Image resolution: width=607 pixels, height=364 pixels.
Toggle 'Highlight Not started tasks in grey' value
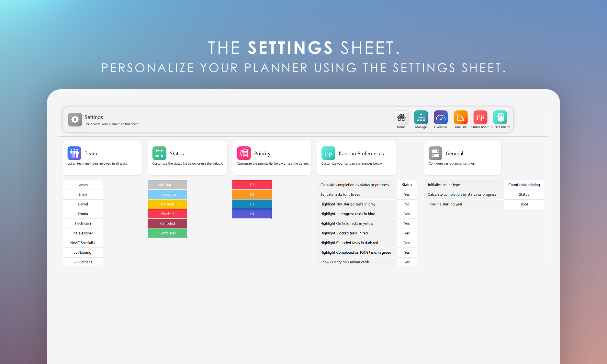[407, 204]
